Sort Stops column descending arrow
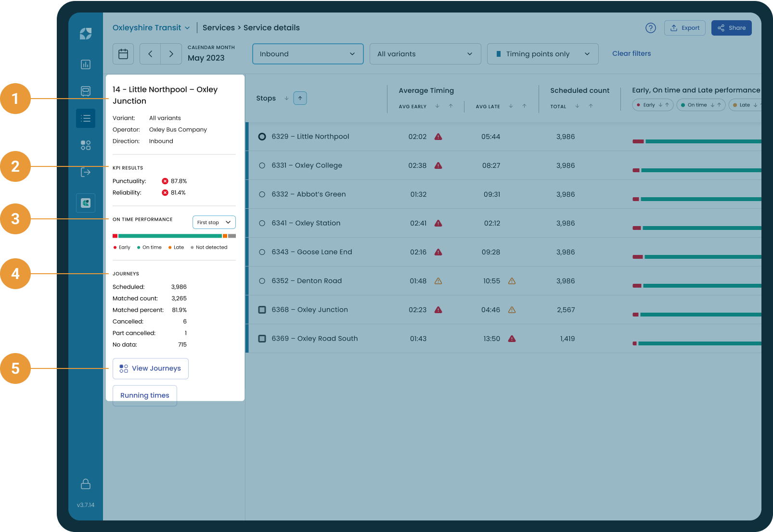 coord(286,98)
